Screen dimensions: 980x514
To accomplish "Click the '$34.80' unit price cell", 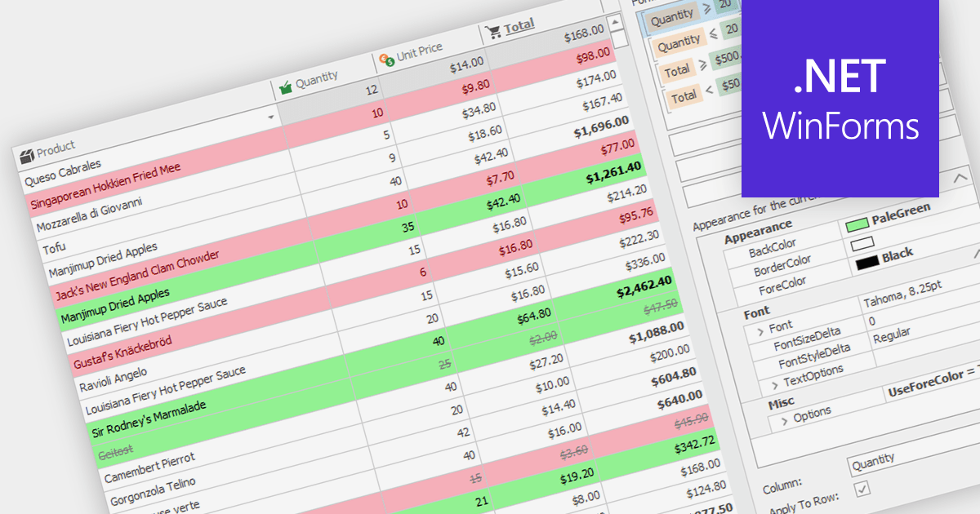I will (479, 110).
